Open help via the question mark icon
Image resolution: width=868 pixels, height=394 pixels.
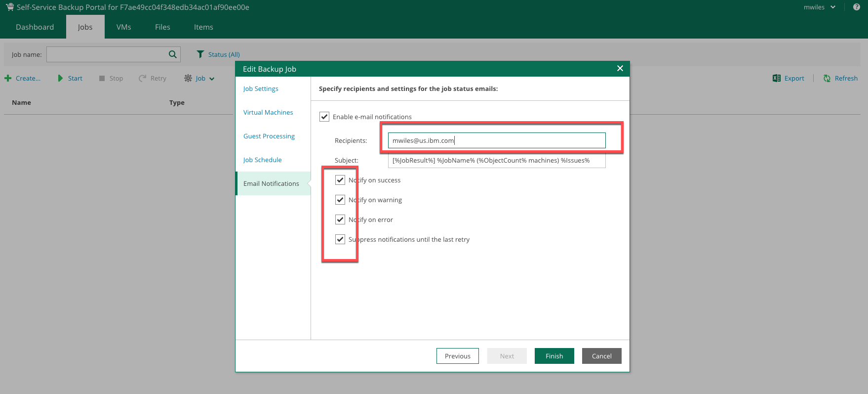pos(857,7)
